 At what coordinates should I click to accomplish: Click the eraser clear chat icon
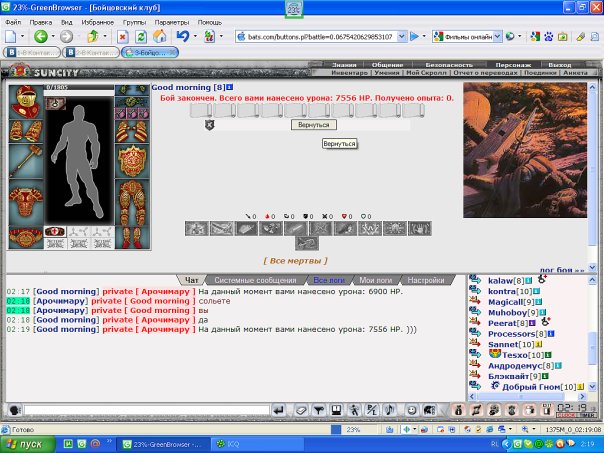(301, 410)
